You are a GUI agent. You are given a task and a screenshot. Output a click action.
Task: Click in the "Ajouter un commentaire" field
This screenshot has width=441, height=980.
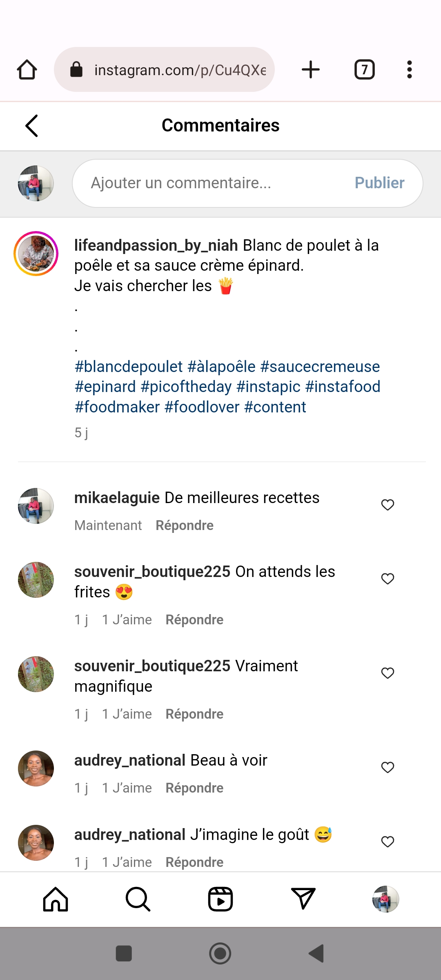tap(212, 183)
